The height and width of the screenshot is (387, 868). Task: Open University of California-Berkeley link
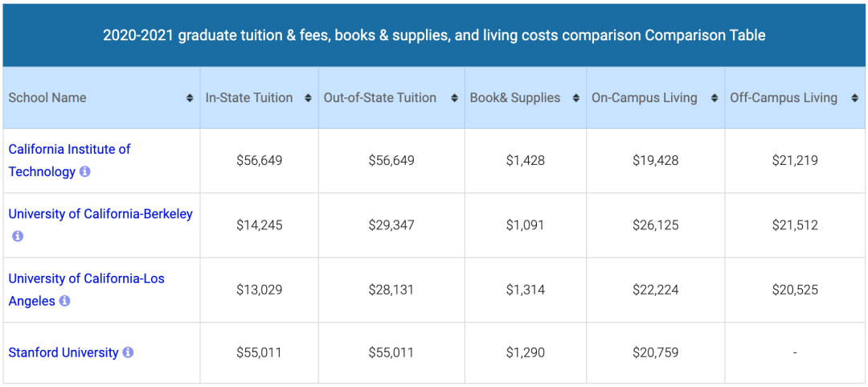[100, 214]
